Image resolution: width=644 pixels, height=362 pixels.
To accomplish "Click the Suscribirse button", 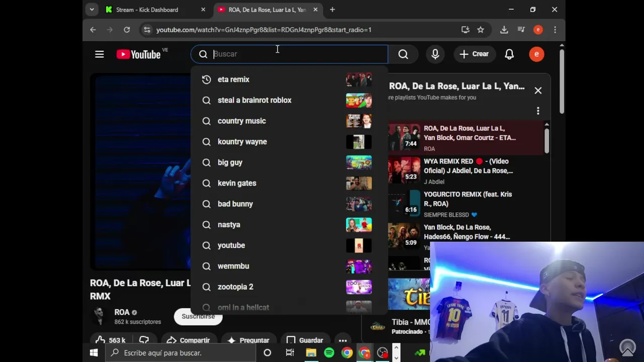I will coord(198,316).
